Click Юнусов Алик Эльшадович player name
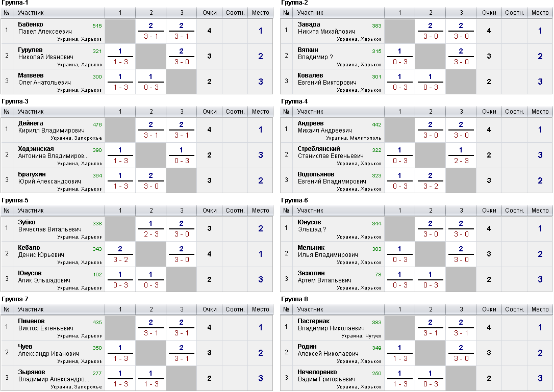The image size is (554, 392). pos(44,276)
